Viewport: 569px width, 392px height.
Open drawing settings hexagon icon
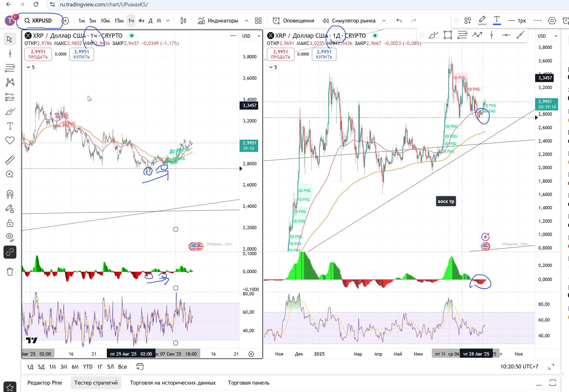point(552,21)
